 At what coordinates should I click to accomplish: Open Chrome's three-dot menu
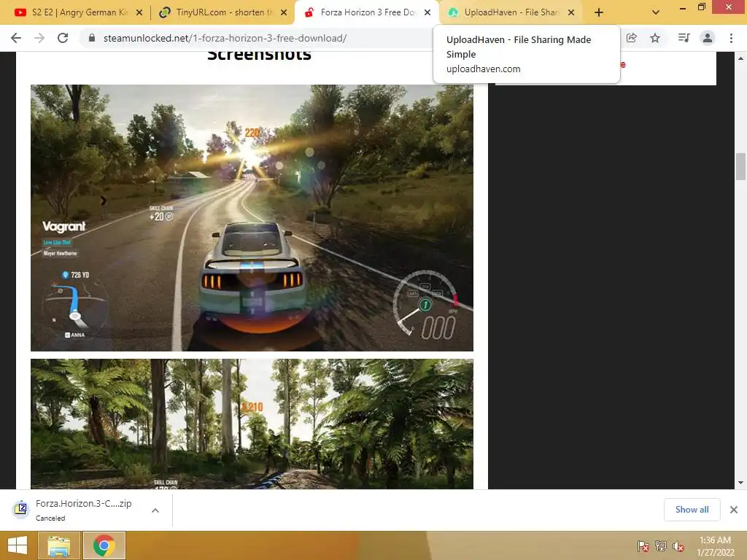point(731,38)
